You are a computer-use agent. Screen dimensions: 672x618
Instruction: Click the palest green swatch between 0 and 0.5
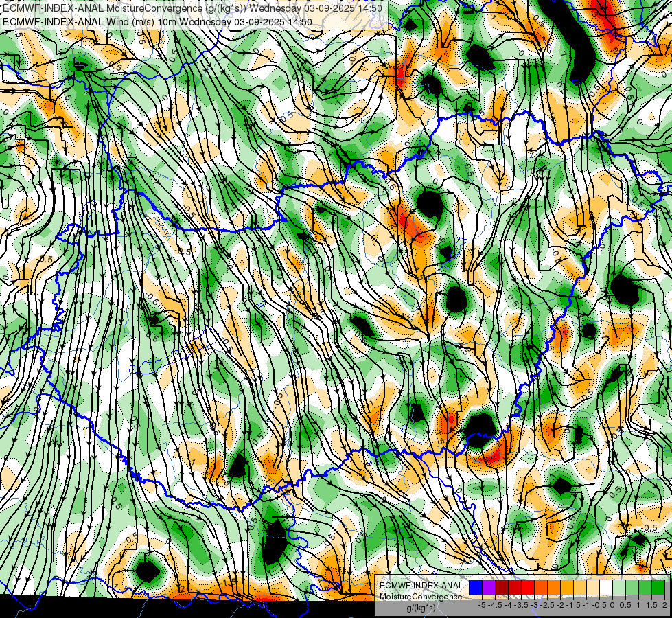[x=619, y=587]
